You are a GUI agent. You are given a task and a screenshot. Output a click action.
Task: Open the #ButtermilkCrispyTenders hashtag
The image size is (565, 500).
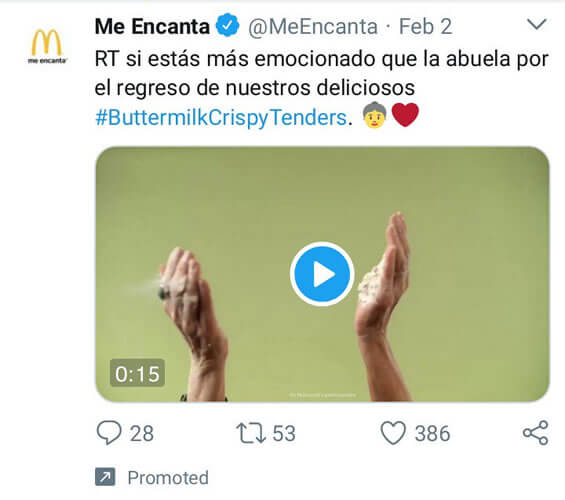pos(221,117)
